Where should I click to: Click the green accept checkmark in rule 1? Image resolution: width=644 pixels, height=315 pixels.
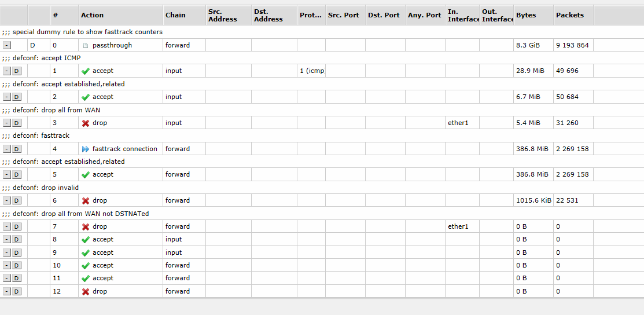click(86, 71)
